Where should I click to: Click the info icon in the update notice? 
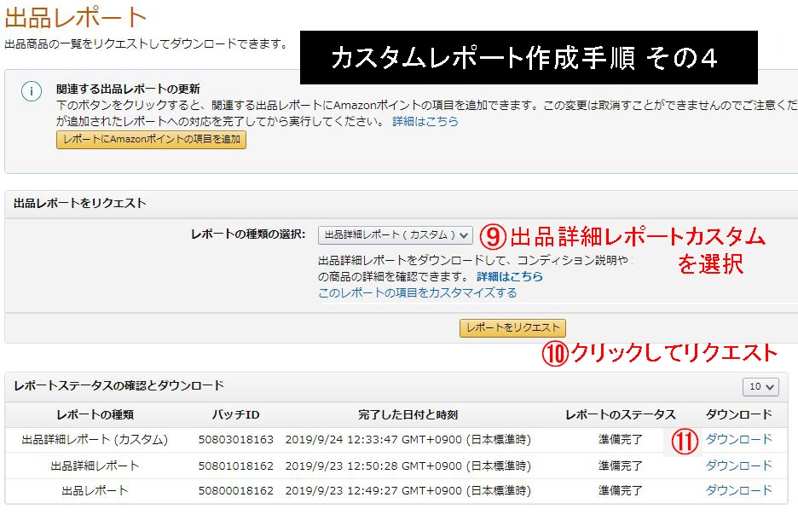pyautogui.click(x=31, y=91)
